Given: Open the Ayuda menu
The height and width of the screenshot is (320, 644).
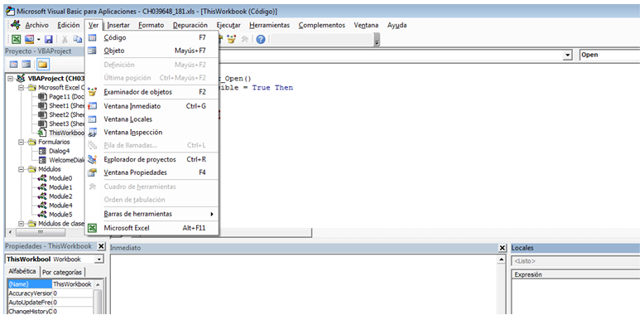Looking at the screenshot, I should [x=396, y=25].
